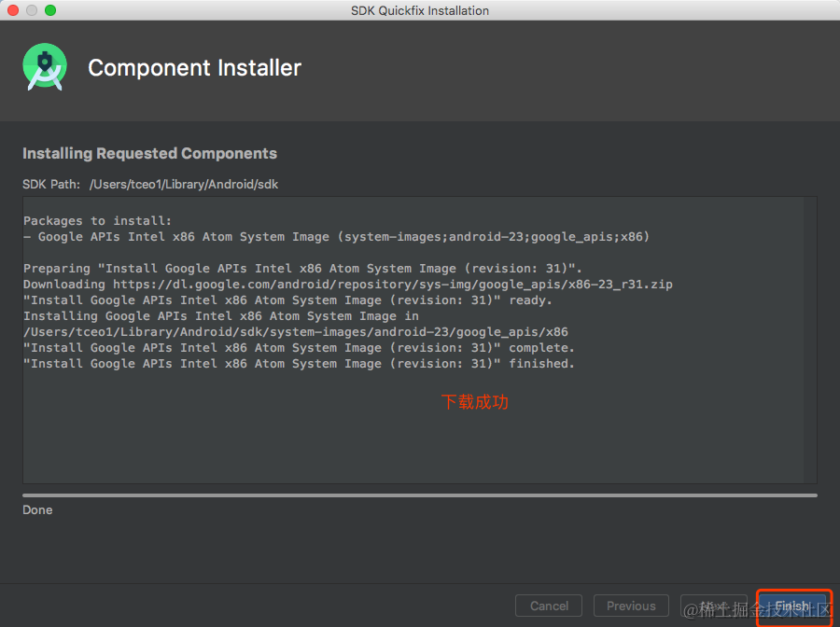Click the log panel vertical scrollbar
The width and height of the screenshot is (840, 627).
coord(810,340)
